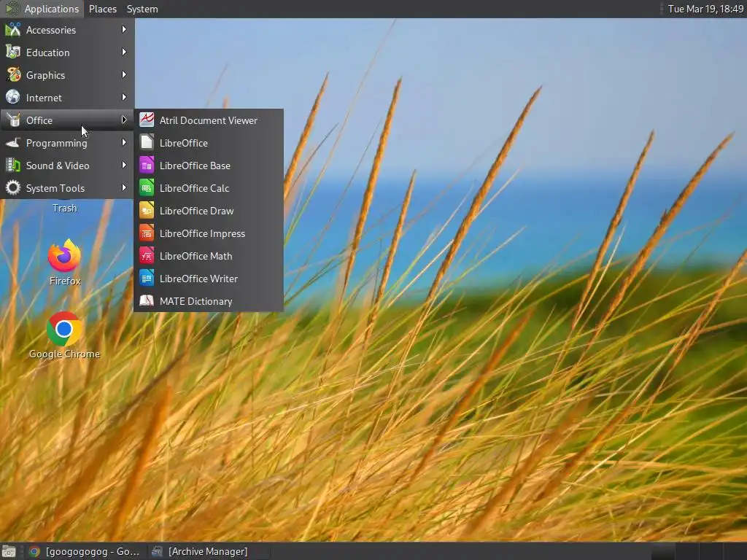Click the LibreOffice Impress icon

tap(147, 233)
